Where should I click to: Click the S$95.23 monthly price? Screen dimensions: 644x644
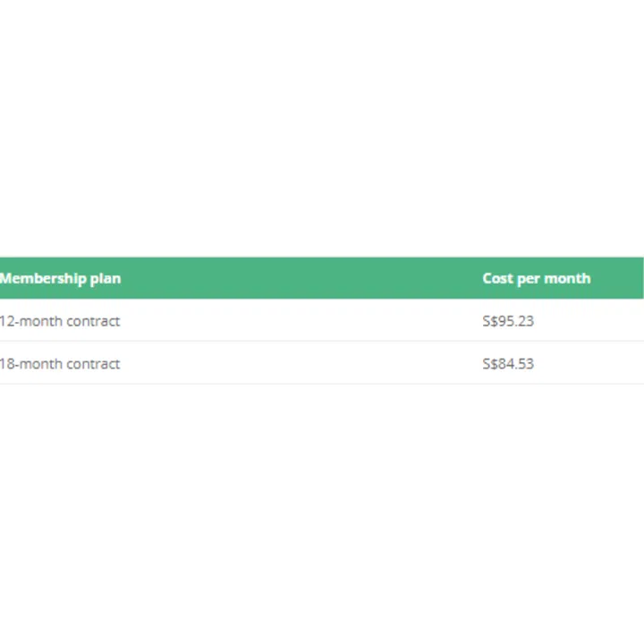pos(508,321)
